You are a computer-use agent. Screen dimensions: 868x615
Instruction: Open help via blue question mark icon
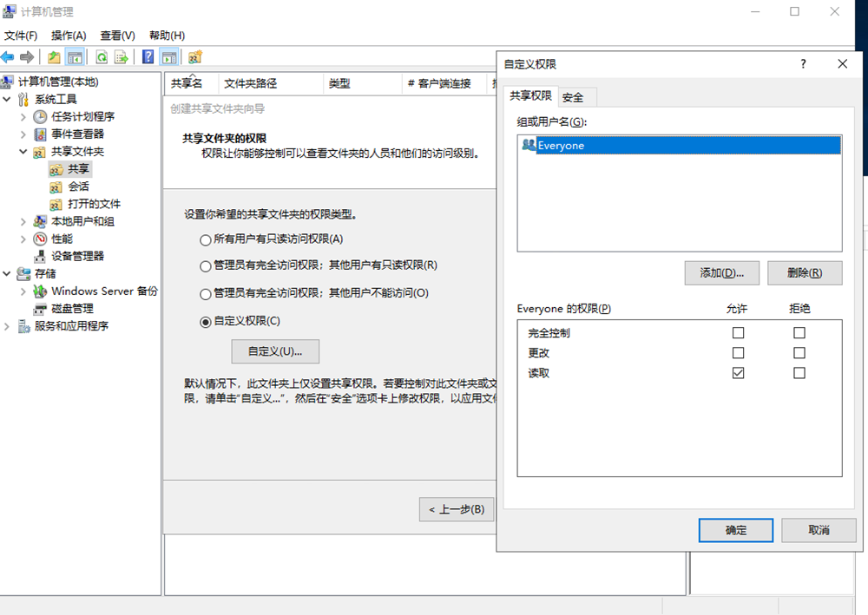click(x=148, y=57)
